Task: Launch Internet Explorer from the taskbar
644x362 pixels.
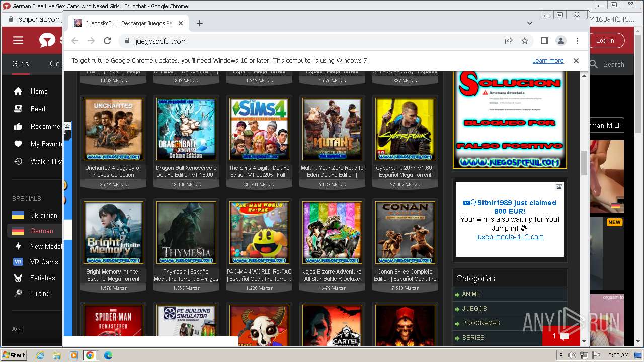Action: [40, 355]
